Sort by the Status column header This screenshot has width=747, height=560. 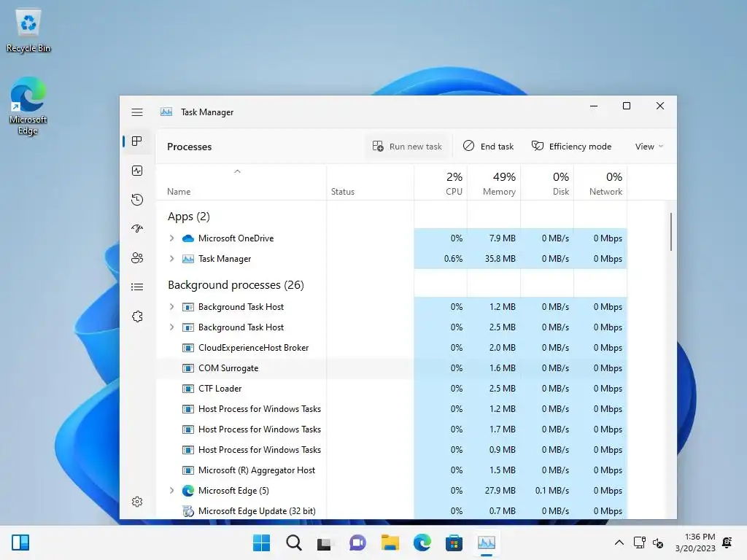(370, 183)
